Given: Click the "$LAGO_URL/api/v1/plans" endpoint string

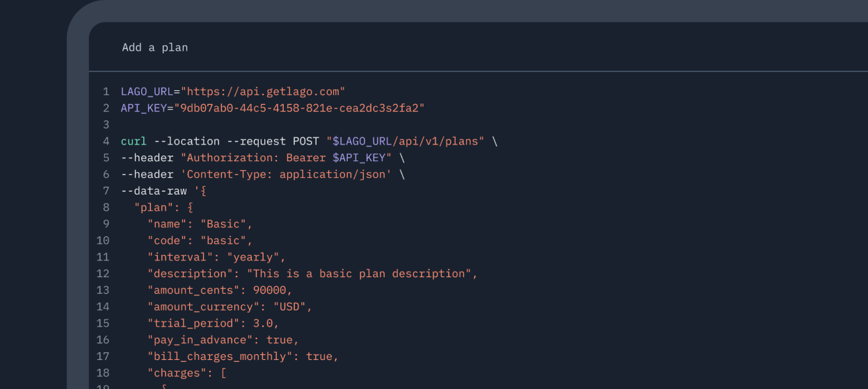Looking at the screenshot, I should click(405, 141).
